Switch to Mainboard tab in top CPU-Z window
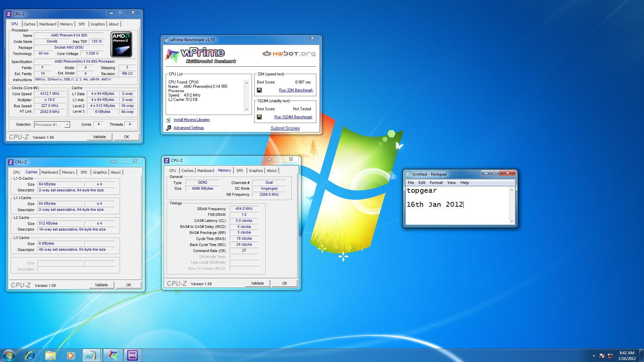Viewport: 644px width, 362px height. 48,24
